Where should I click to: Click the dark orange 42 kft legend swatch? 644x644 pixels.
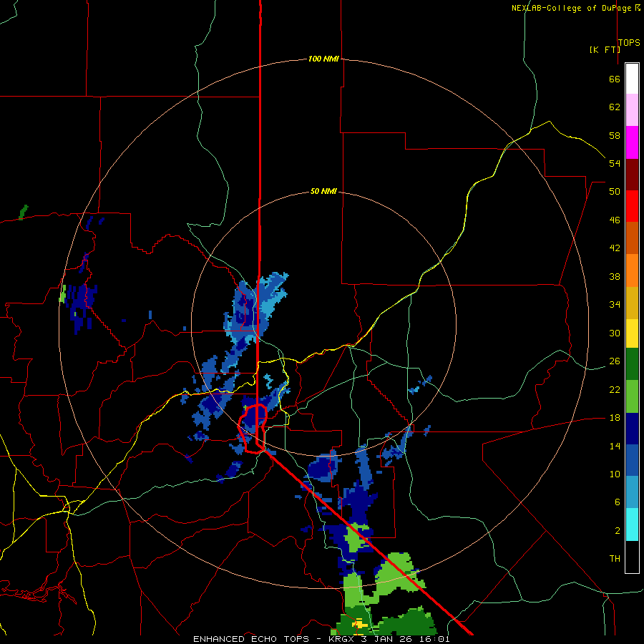pos(632,238)
